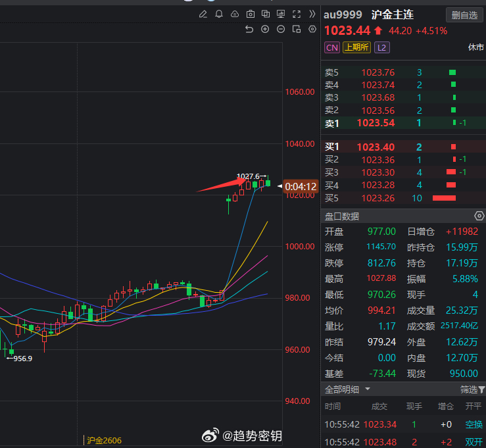486x448 pixels.
Task: Select the 买1 bid row 1023.40
Action: (x=403, y=147)
